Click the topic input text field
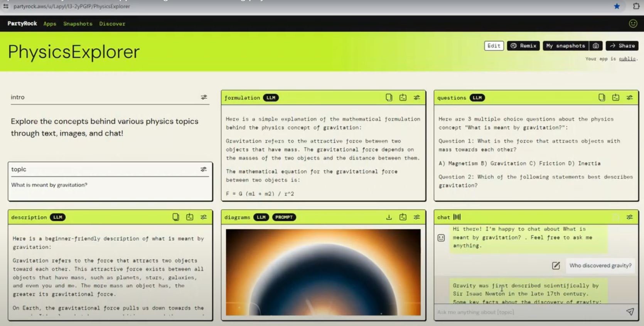The width and height of the screenshot is (644, 326). tap(110, 185)
